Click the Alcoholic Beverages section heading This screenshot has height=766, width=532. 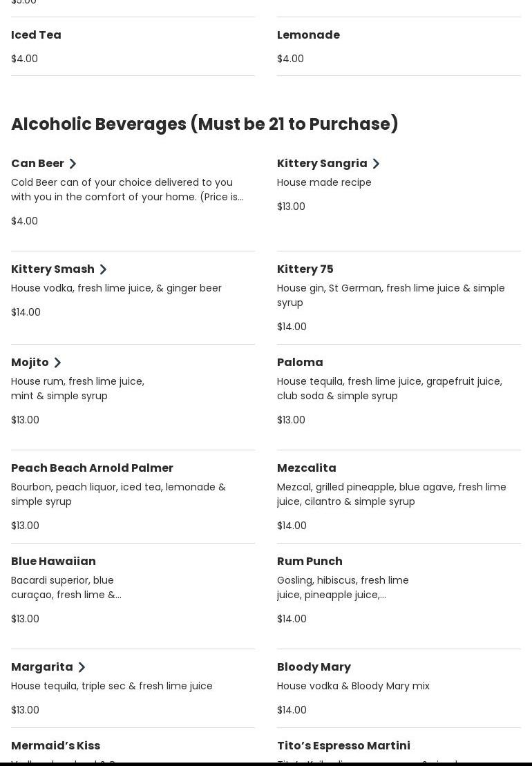click(205, 124)
